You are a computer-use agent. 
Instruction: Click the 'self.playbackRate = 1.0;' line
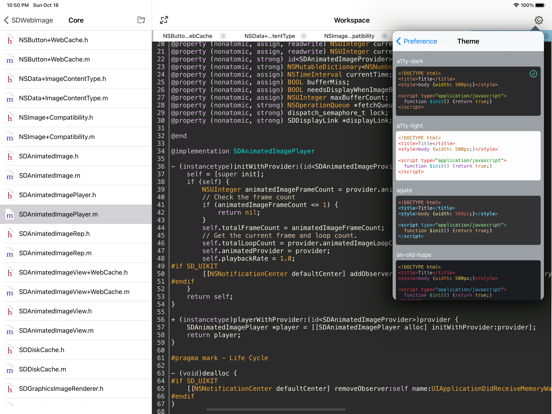pos(248,258)
